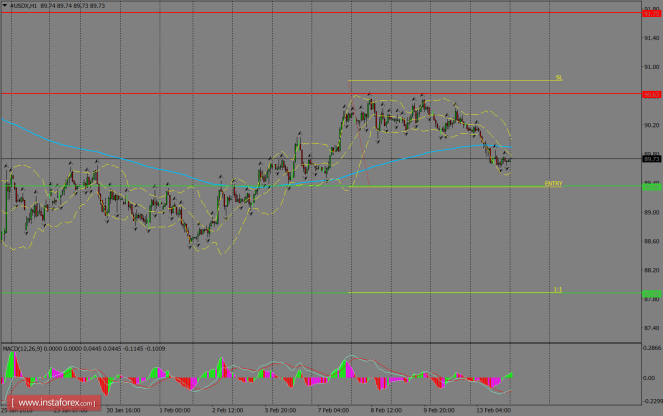This screenshot has height=416, width=663.
Task: Click the 30 Jan 16:00 time label
Action: point(123,410)
